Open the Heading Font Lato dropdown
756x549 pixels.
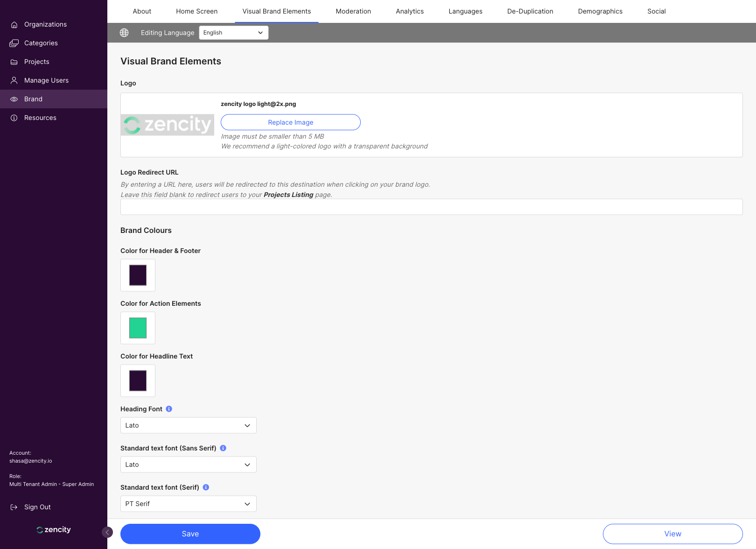pyautogui.click(x=189, y=425)
